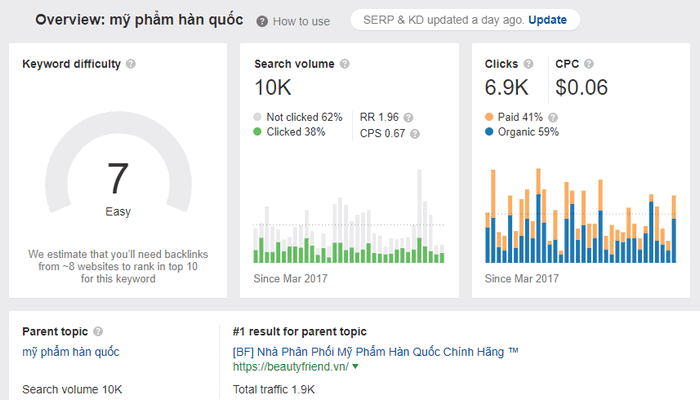Click the blue Organic legend dot
Image resolution: width=700 pixels, height=400 pixels.
tap(489, 132)
